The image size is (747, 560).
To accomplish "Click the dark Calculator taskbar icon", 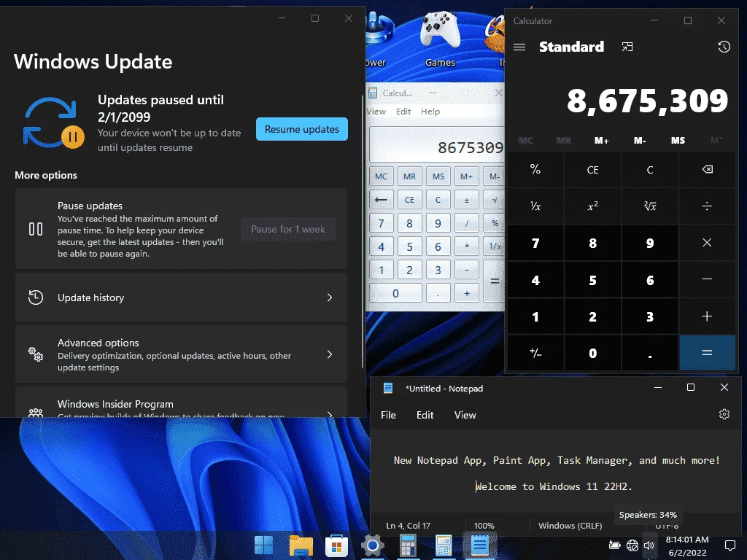I will coord(408,545).
